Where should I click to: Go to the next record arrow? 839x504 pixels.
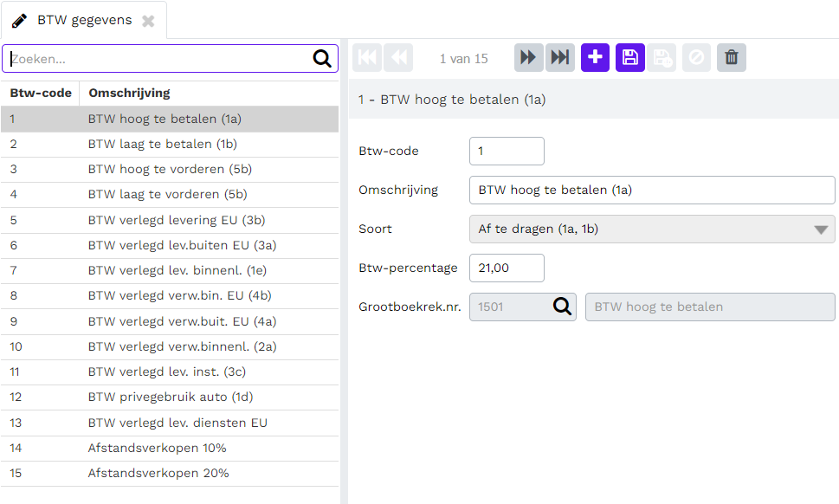click(x=529, y=57)
